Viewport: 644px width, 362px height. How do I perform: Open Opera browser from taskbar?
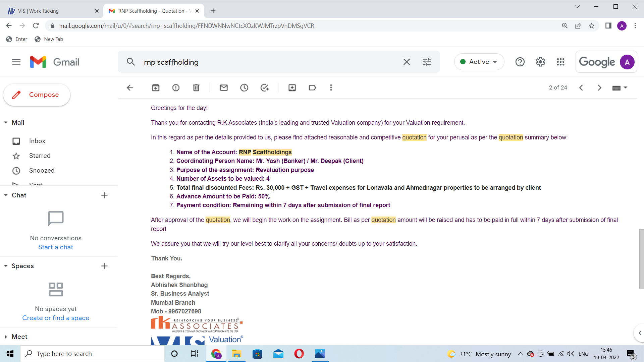[x=299, y=354]
